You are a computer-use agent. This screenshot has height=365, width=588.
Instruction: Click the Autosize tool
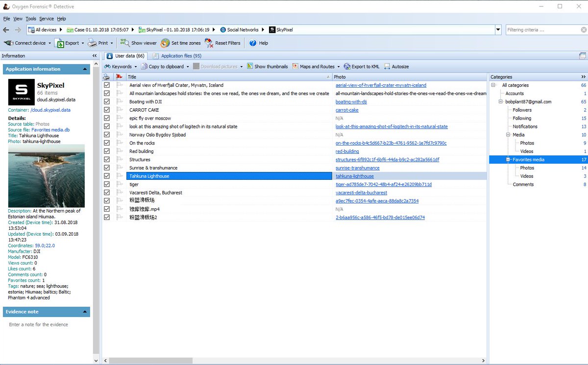click(x=396, y=67)
